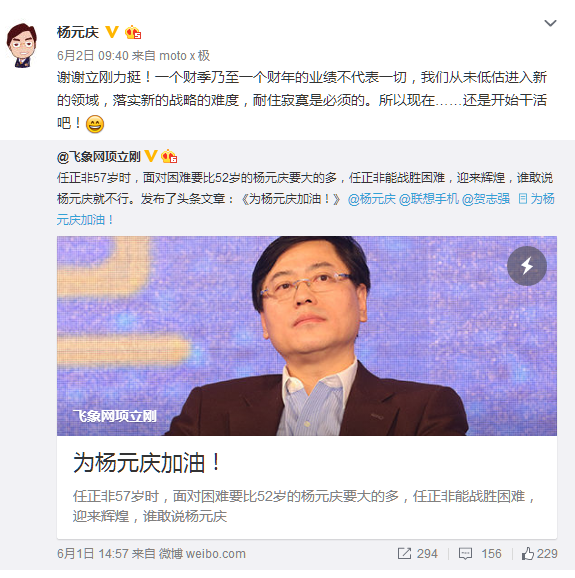
Task: Open the @杨元庆 mention in the repost
Action: pos(372,199)
